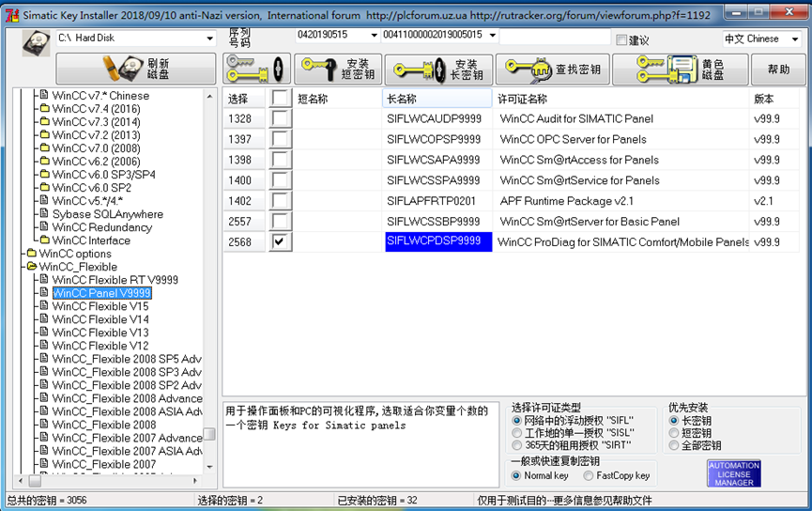
Task: Select WinCC Flexible V15 in tree
Action: (x=100, y=306)
